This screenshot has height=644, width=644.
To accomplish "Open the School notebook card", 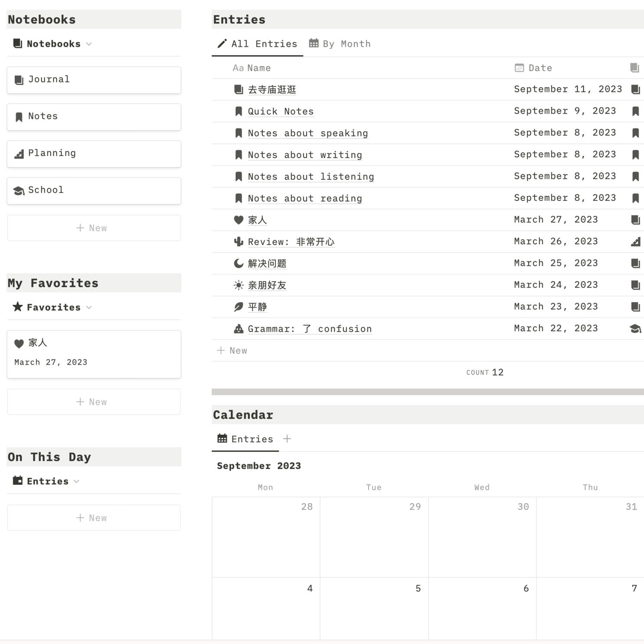I will [x=94, y=190].
